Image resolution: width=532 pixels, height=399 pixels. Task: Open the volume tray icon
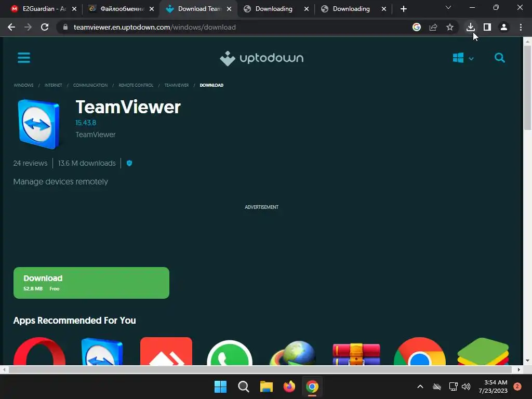click(x=466, y=387)
